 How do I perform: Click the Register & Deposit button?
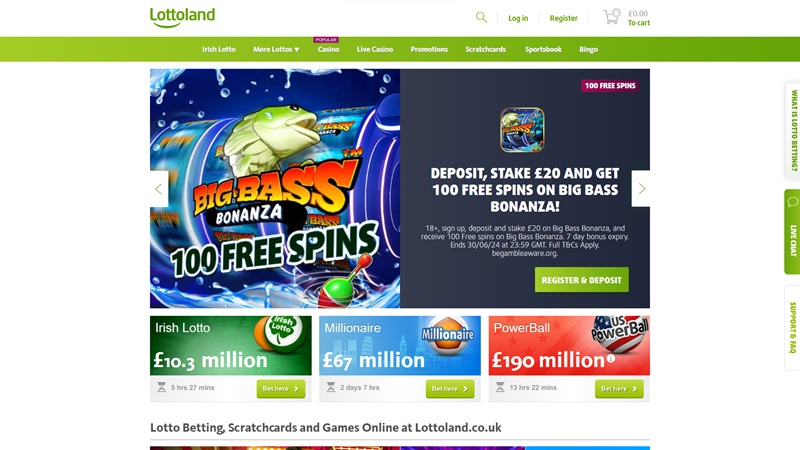pos(582,280)
